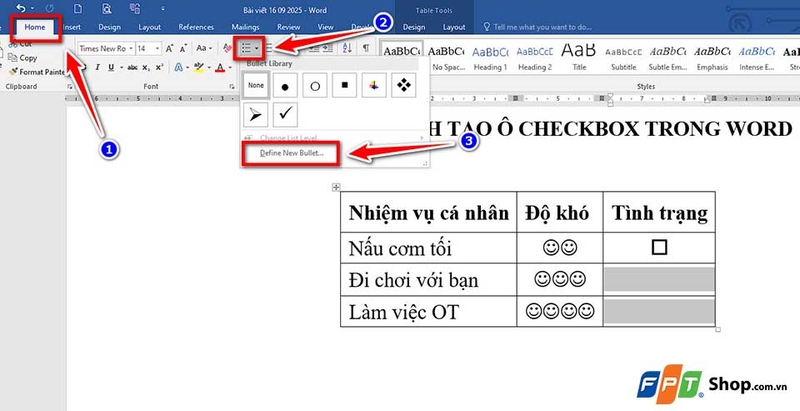Toggle Show/Hide paragraph marks

[366, 48]
